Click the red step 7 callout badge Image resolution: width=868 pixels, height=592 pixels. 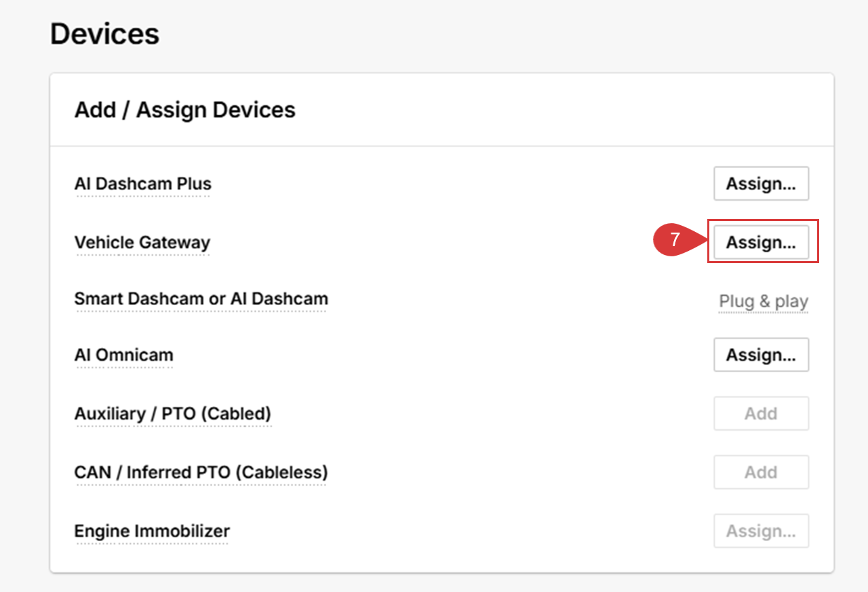675,240
